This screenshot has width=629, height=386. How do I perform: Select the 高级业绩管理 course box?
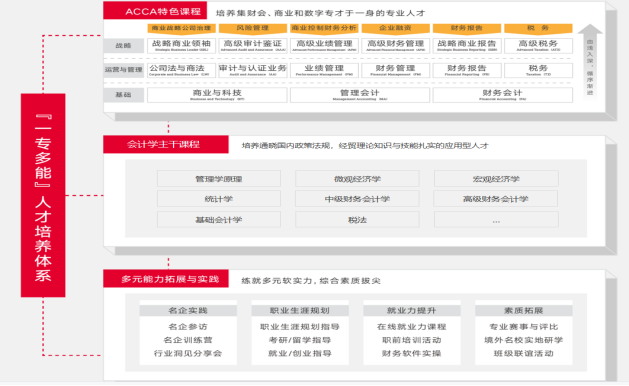pos(324,46)
